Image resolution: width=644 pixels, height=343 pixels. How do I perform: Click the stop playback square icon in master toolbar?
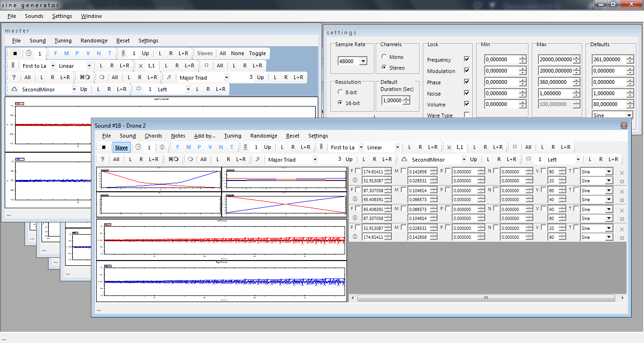point(15,53)
